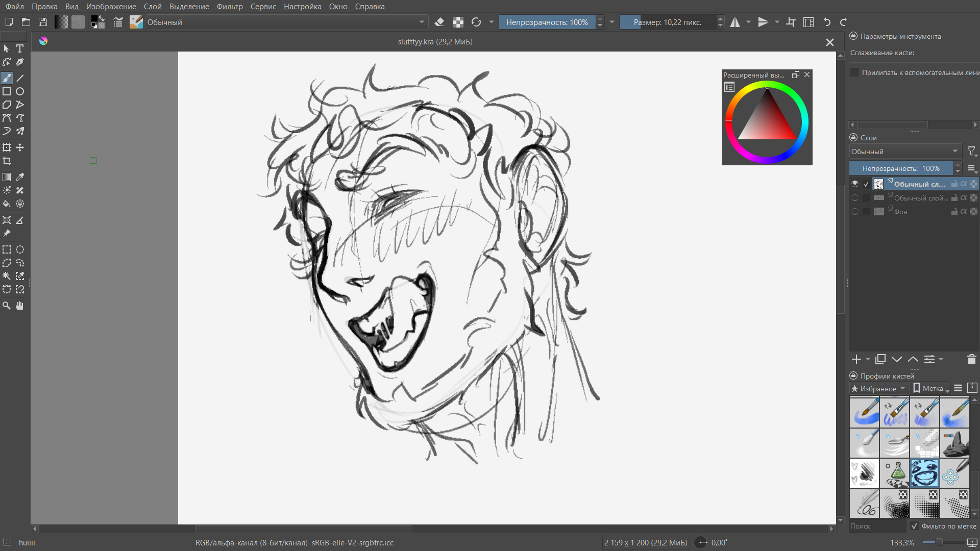Expand Избранное brush preset dropdown

click(878, 388)
